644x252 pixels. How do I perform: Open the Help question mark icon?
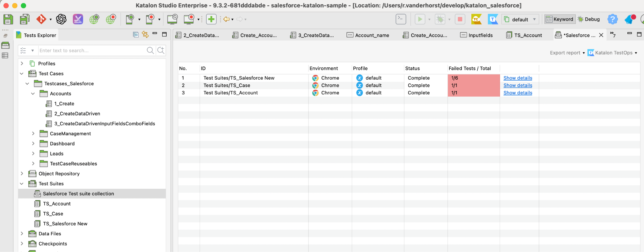pyautogui.click(x=612, y=19)
